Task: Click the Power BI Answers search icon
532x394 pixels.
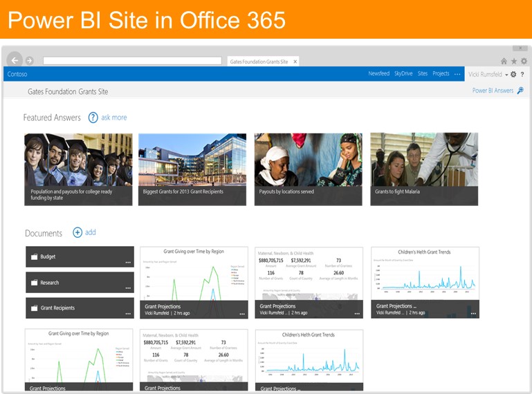Action: tap(520, 91)
